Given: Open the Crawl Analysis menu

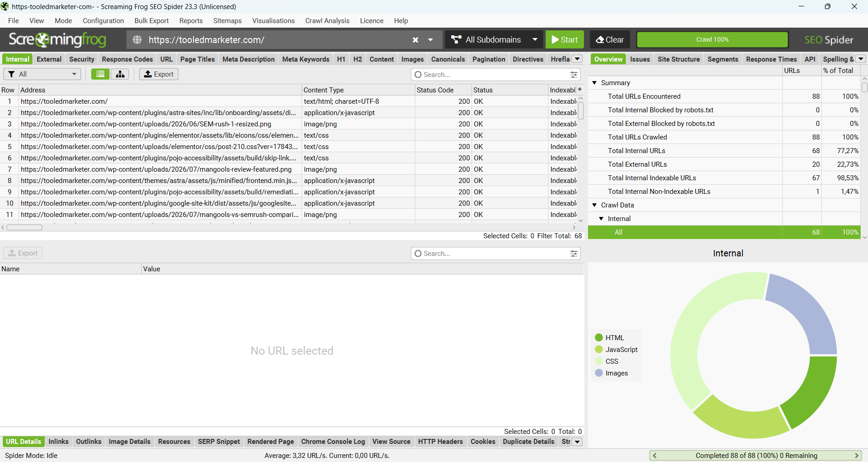Looking at the screenshot, I should 327,21.
